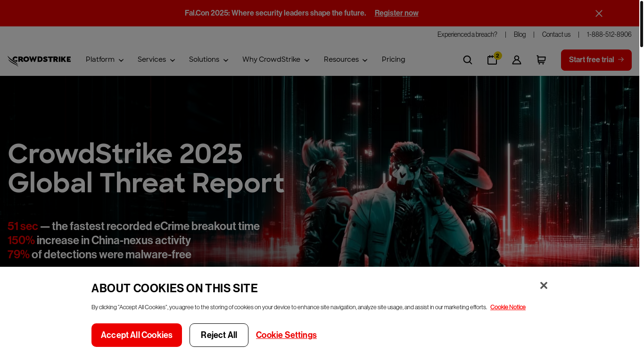Viewport: 644px width, 362px height.
Task: Click the Fal.Con 2025 banner text
Action: pos(275,13)
